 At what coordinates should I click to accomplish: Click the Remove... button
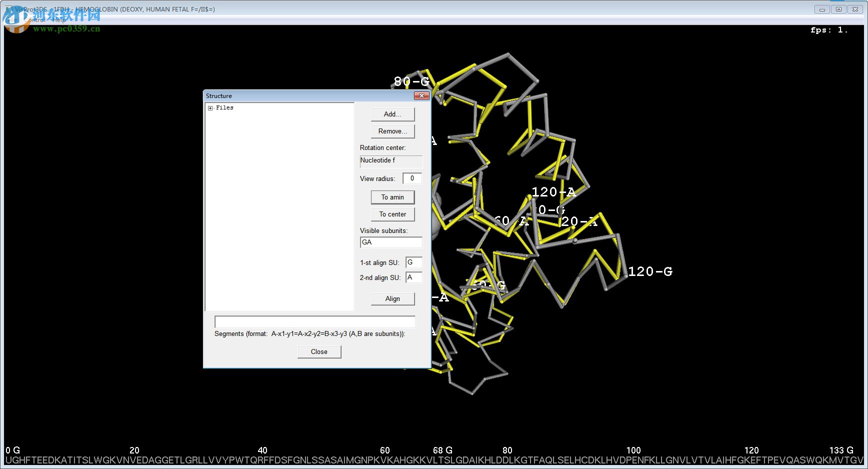coord(392,131)
